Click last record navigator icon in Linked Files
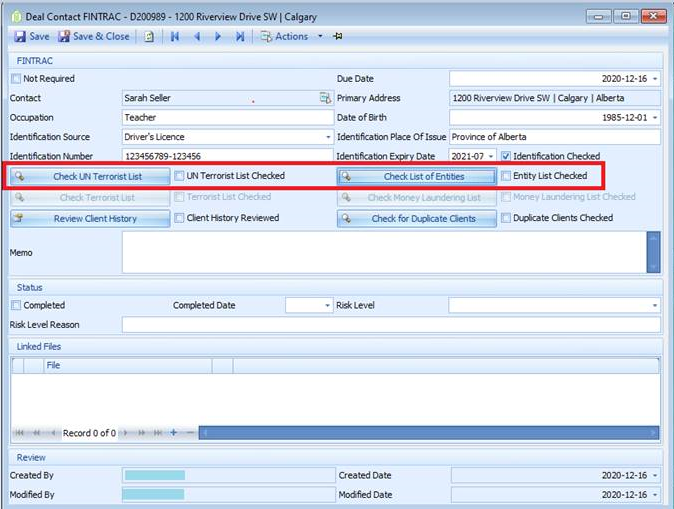This screenshot has height=509, width=674. tap(158, 432)
